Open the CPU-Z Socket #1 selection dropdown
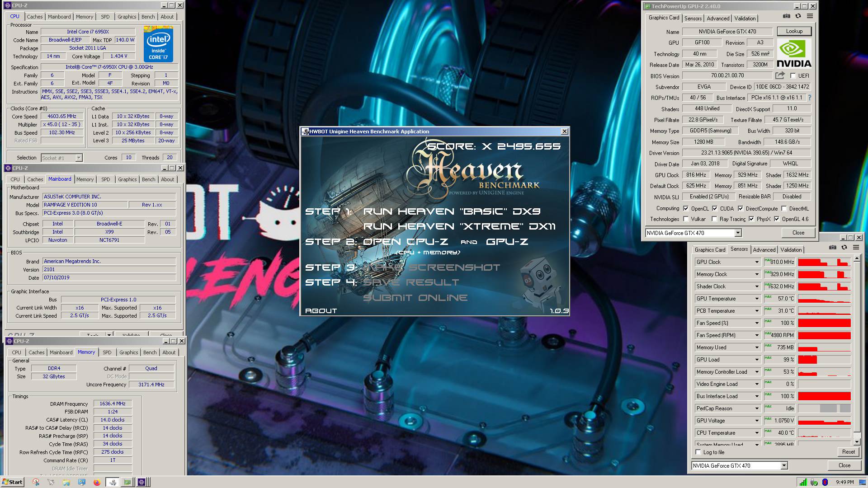868x488 pixels. pos(79,158)
